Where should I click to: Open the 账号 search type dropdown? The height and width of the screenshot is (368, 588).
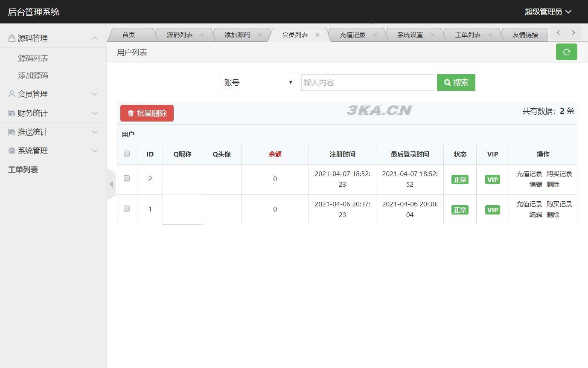(259, 83)
